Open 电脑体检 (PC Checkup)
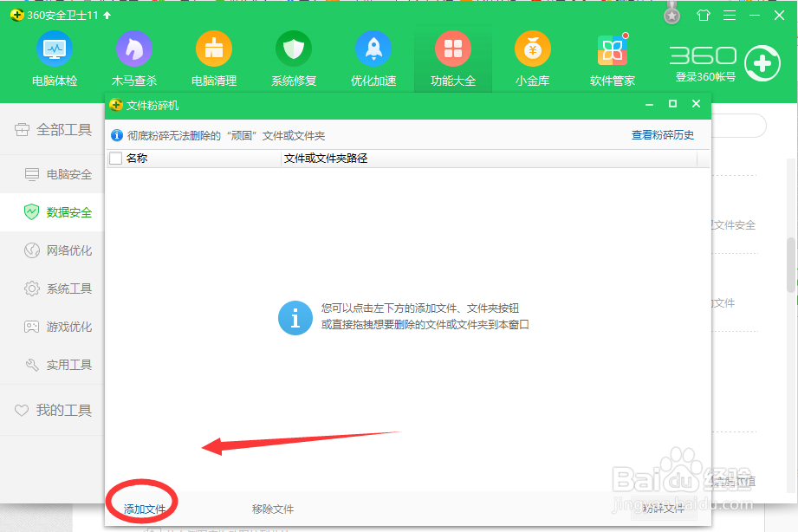Screen dimensions: 798x532 point(54,58)
